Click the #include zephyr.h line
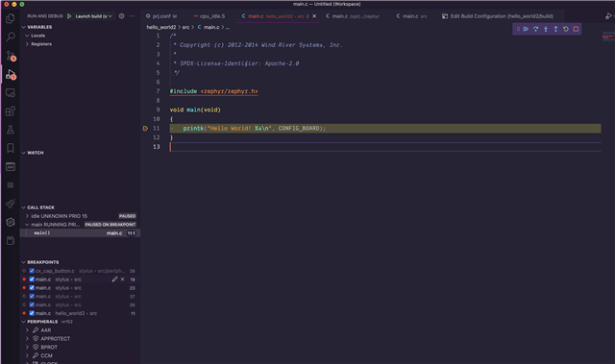The height and width of the screenshot is (364, 615). [x=213, y=91]
